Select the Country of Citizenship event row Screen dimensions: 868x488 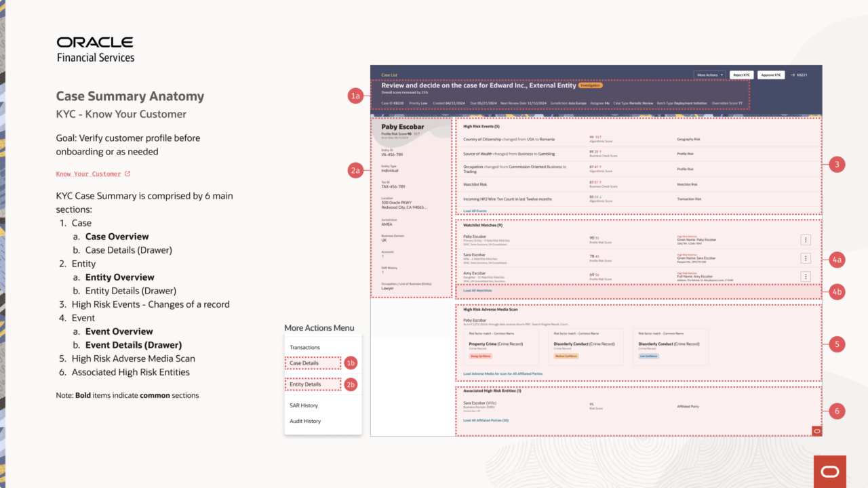pos(637,139)
